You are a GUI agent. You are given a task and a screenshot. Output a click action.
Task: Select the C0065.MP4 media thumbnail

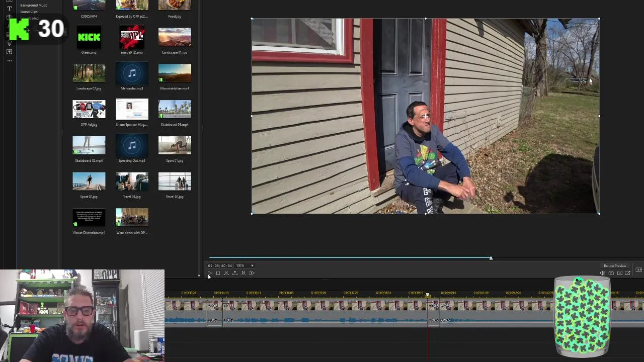(89, 5)
